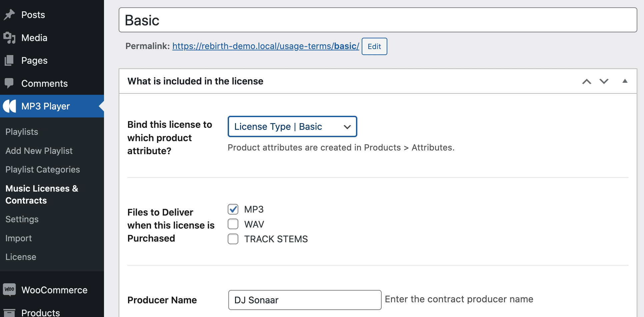Open the Import submenu item

coord(19,238)
